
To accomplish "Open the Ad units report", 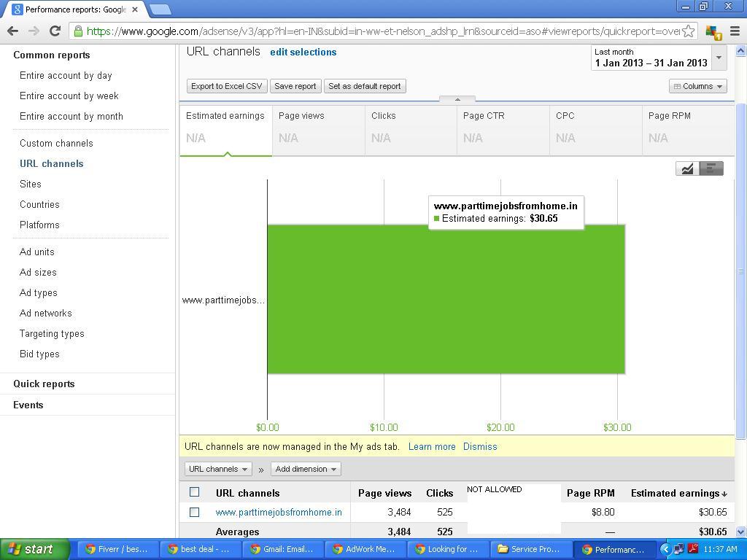I will (x=37, y=252).
